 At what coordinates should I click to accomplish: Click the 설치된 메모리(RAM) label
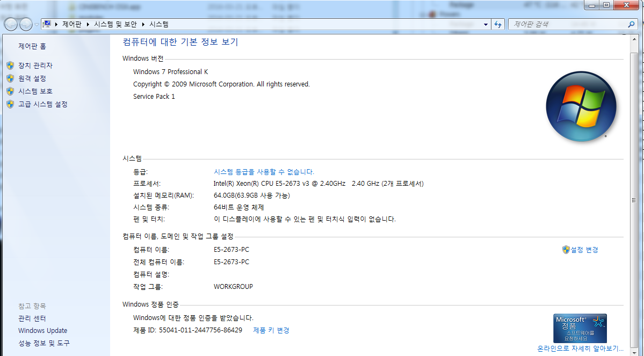163,195
